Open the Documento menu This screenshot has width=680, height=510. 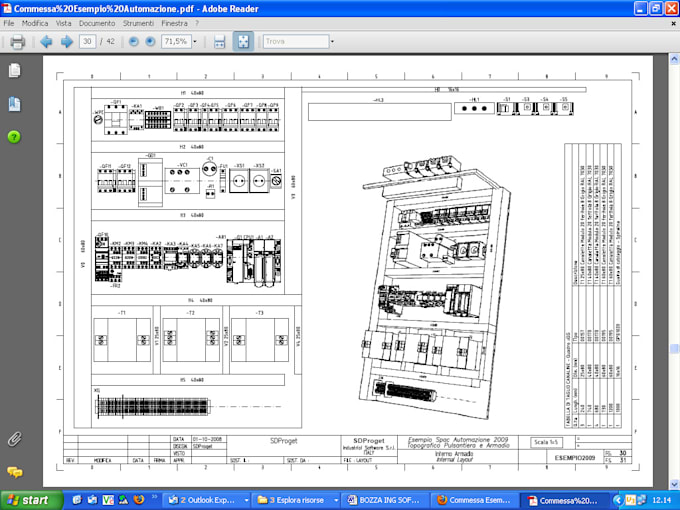click(97, 22)
